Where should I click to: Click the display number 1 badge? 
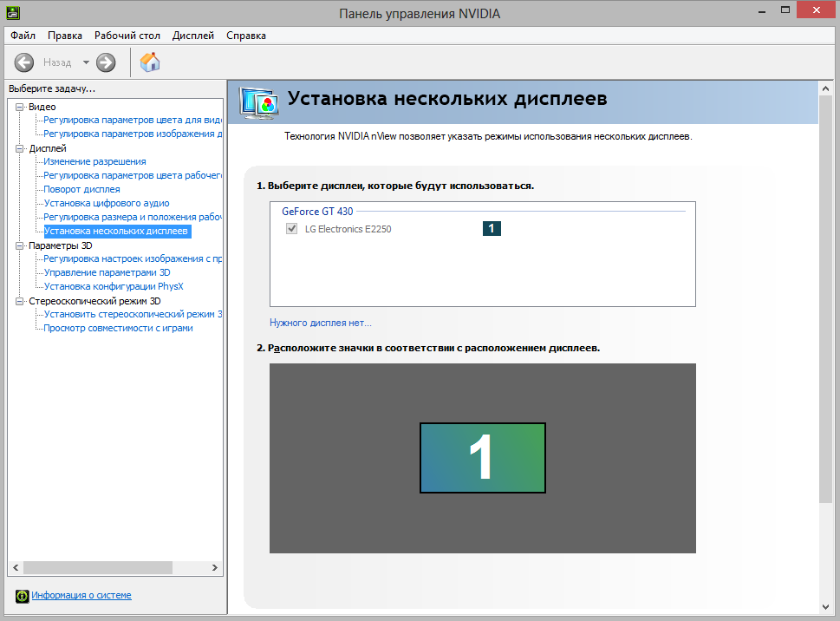pos(492,229)
